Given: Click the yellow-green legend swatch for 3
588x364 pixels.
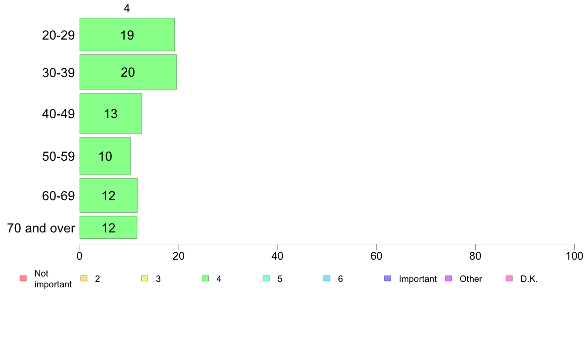Looking at the screenshot, I should point(145,278).
